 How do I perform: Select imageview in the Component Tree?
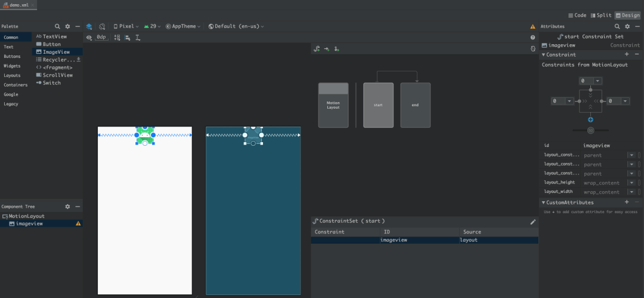tap(29, 223)
